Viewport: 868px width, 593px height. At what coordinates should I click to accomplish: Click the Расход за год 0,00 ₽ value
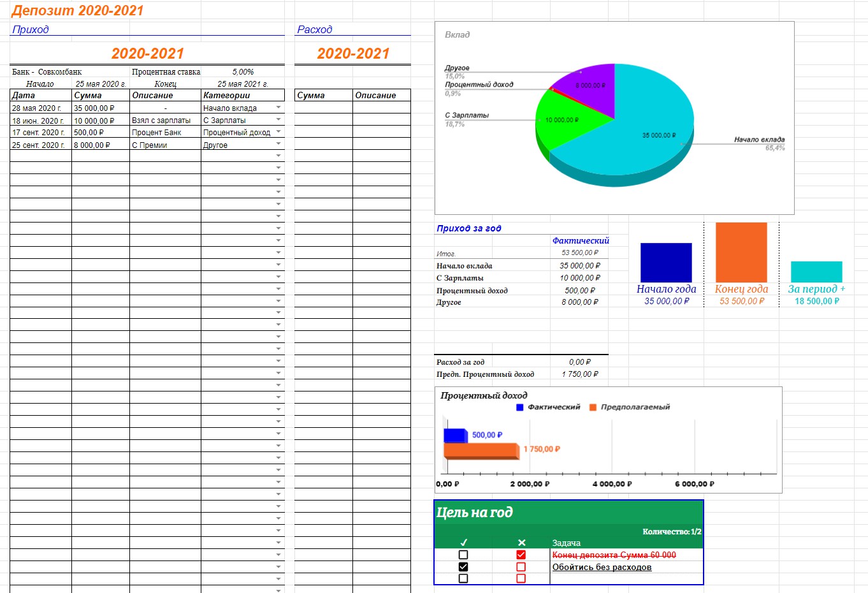580,362
